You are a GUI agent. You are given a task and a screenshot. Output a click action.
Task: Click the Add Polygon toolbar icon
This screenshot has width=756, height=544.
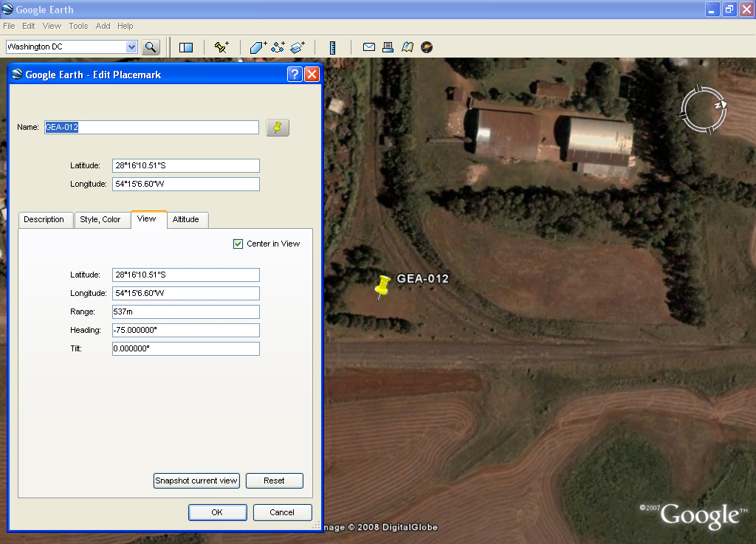[x=258, y=47]
